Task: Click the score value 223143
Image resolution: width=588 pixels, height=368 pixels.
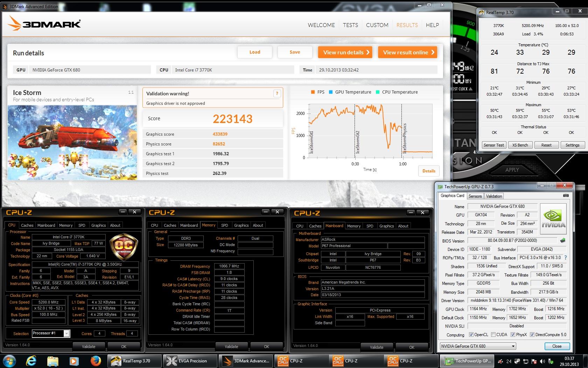Action: pyautogui.click(x=232, y=119)
